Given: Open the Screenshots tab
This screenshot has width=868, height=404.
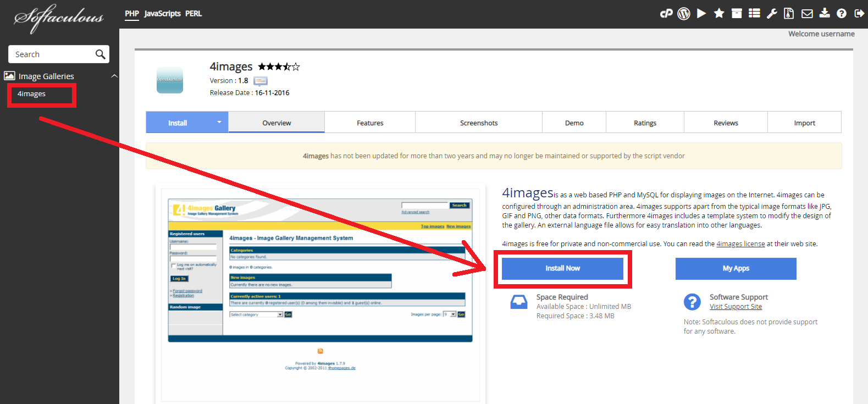Looking at the screenshot, I should pos(479,123).
